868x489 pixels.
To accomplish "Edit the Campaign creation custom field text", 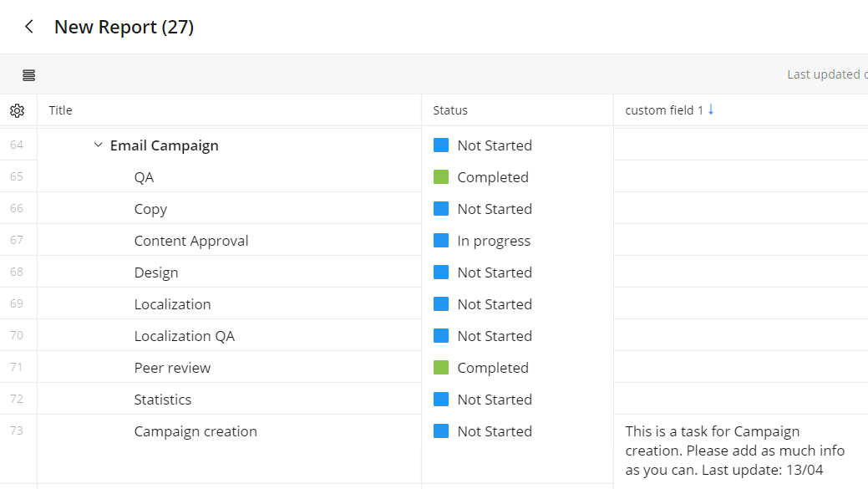I will [735, 451].
